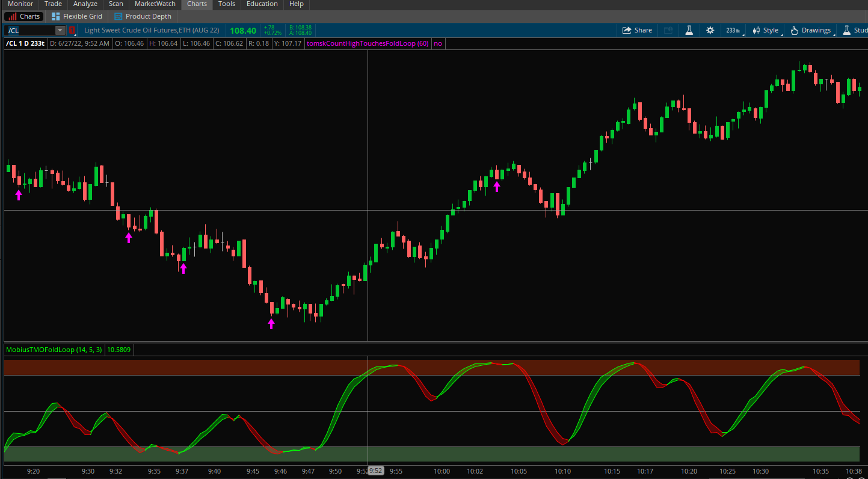Click the Y: 107.17 price readout
The height and width of the screenshot is (479, 868).
pos(288,43)
